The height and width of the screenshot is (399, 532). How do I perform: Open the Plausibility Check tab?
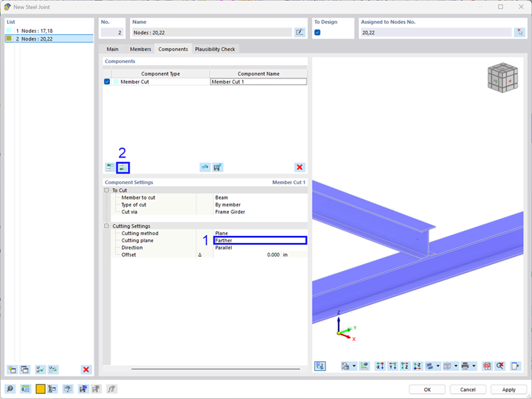coord(215,49)
